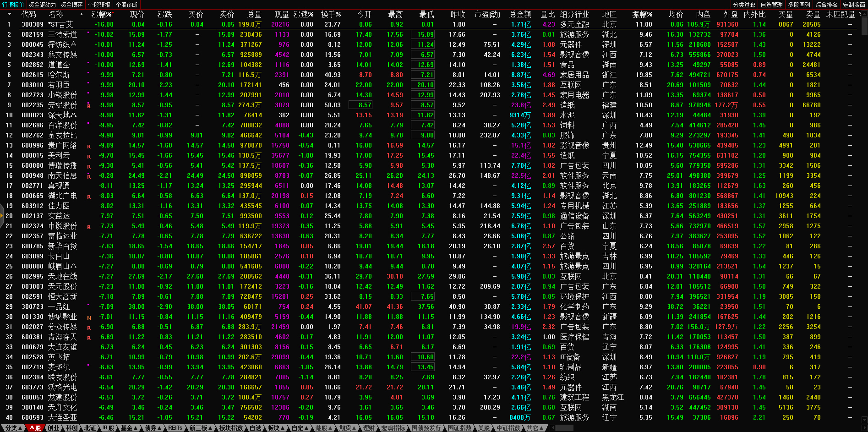868x432 pixels.
Task: Open the 个股诊断 tab
Action: tap(126, 5)
